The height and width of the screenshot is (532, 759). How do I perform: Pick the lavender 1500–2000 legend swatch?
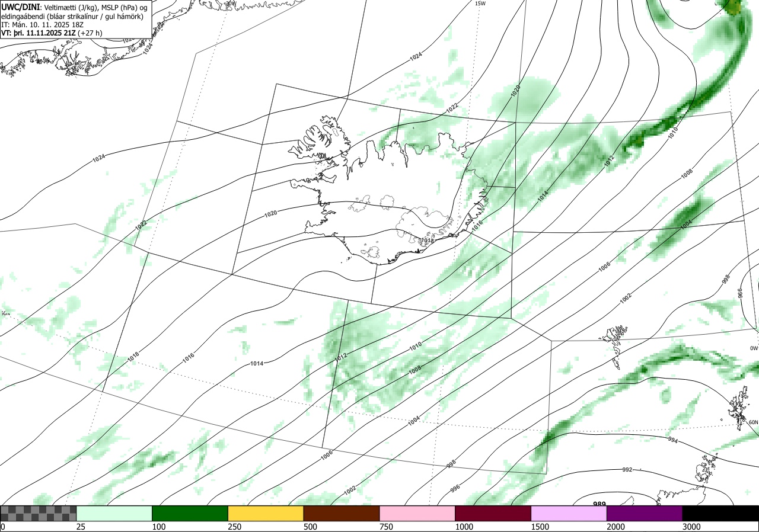tap(569, 513)
